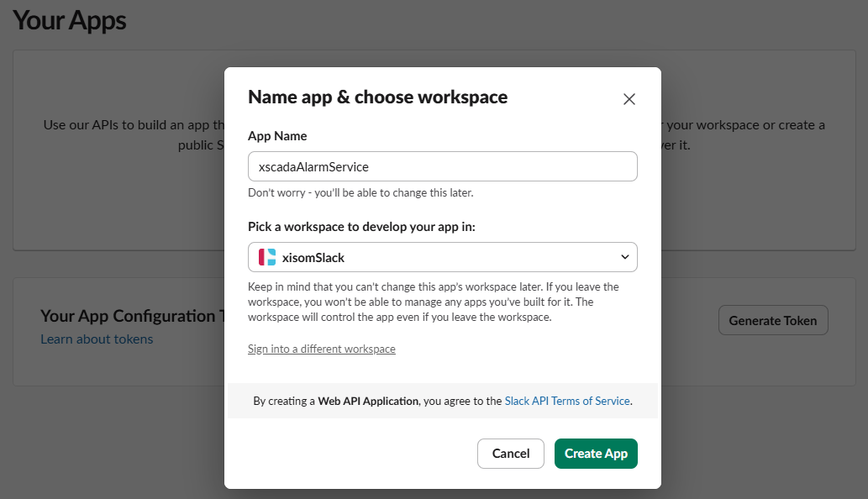Click 'Name app & choose workspace' title
The width and height of the screenshot is (868, 499).
click(x=377, y=97)
